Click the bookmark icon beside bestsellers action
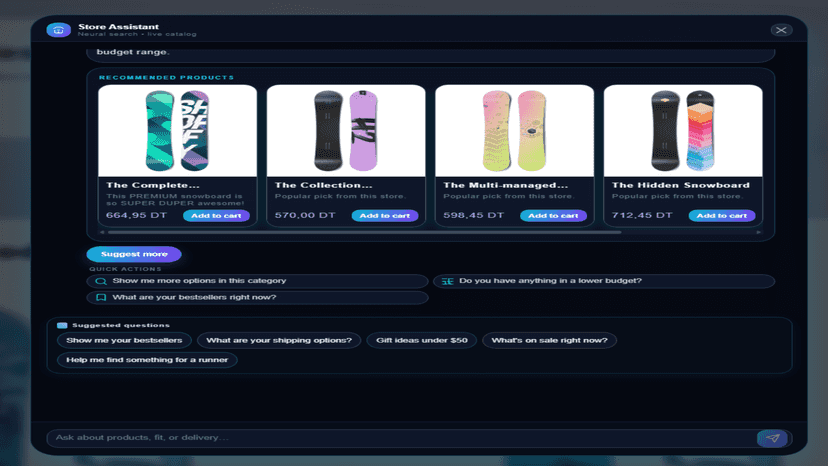The height and width of the screenshot is (466, 828). (101, 297)
